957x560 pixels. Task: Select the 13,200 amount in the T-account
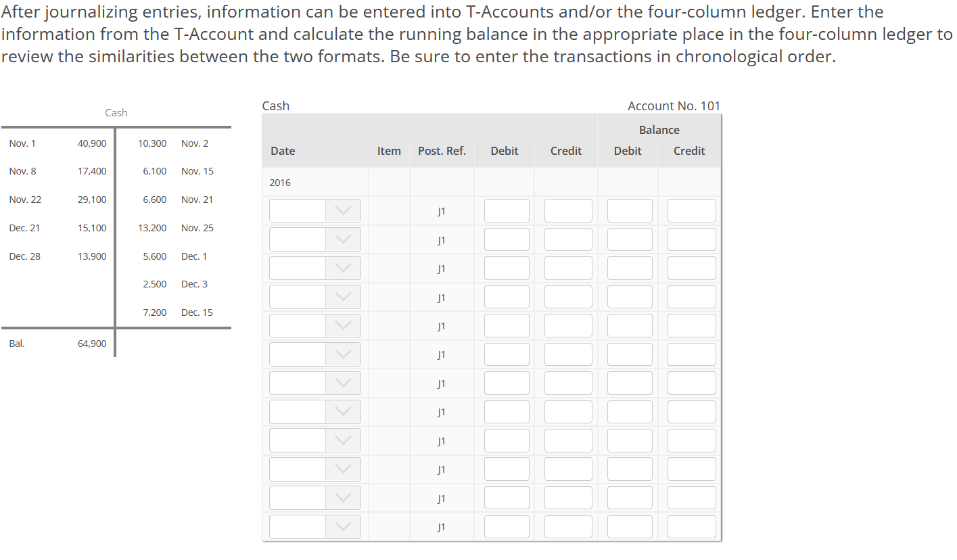tap(152, 228)
